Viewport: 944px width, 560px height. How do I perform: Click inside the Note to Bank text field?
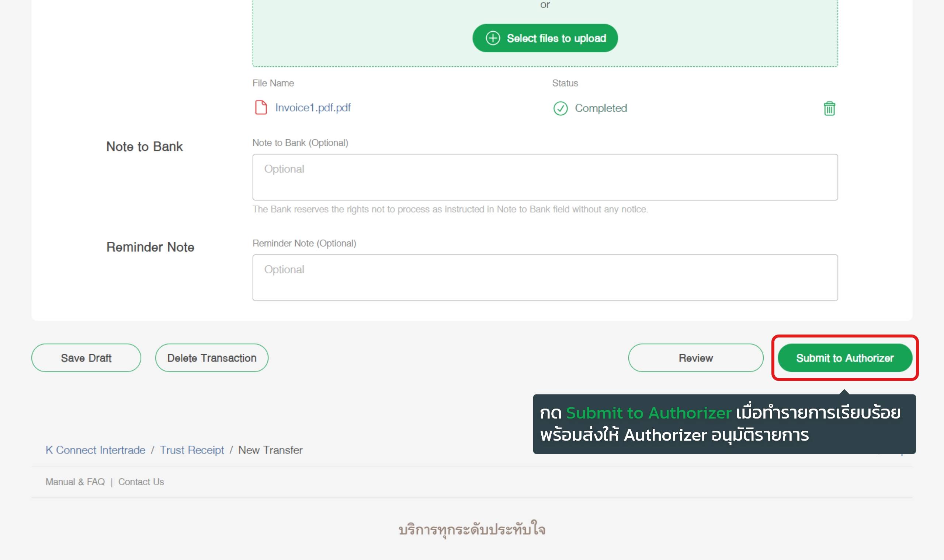545,177
